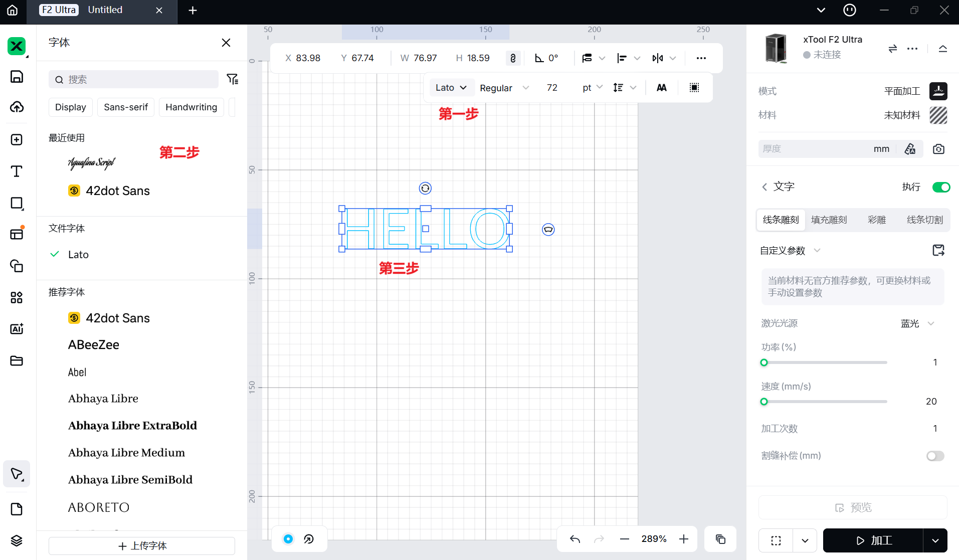Select the Text tool in left sidebar
Viewport: 959px width, 560px height.
(x=17, y=171)
